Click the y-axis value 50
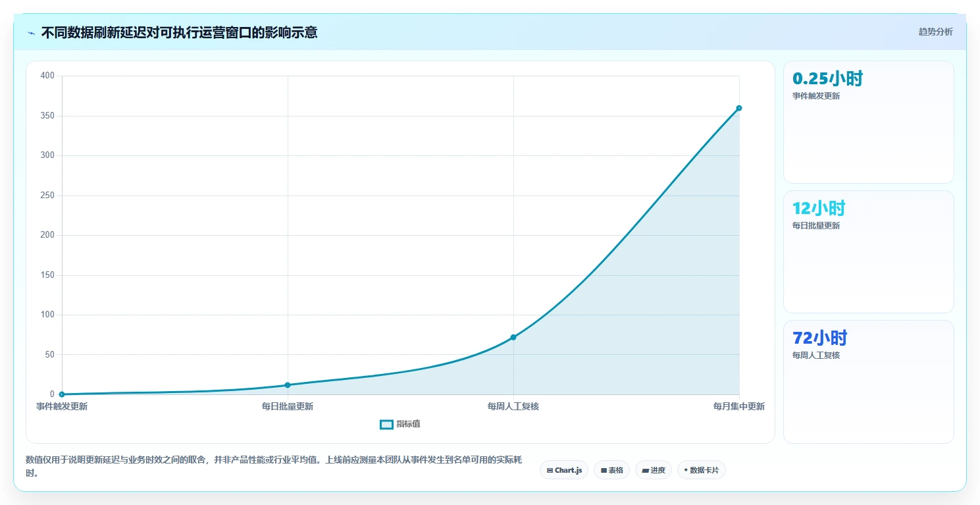The height and width of the screenshot is (505, 980). (50, 355)
